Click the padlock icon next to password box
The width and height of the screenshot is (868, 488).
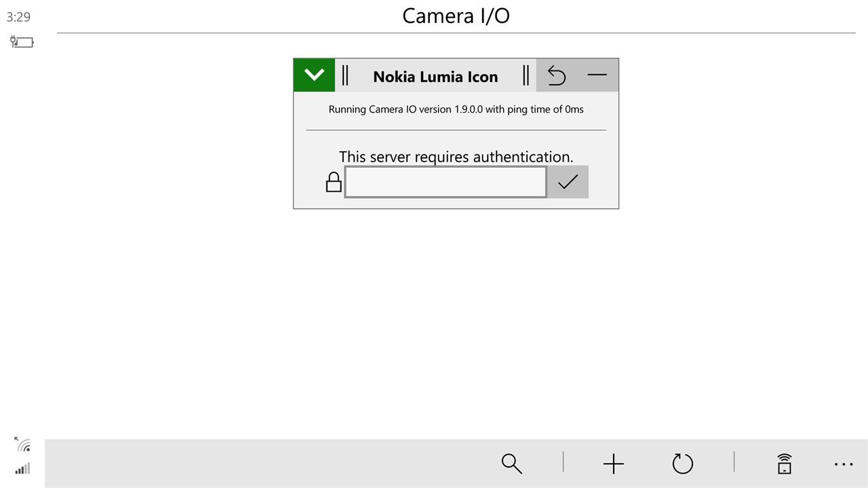coord(334,182)
